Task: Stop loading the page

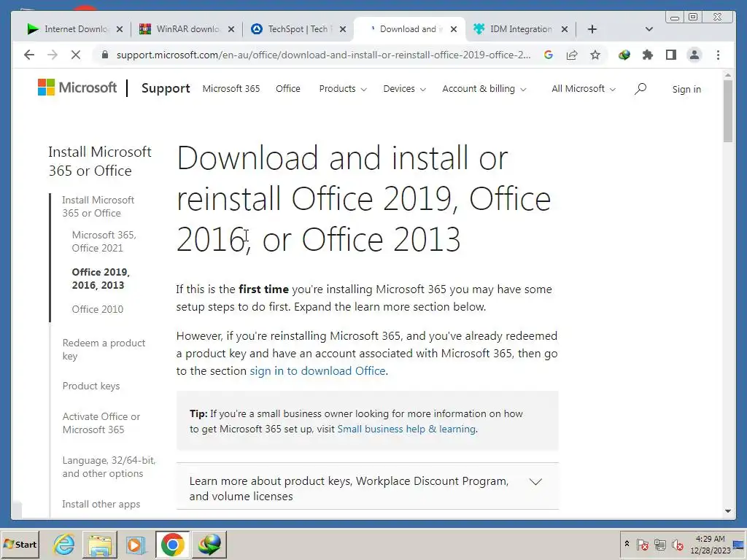Action: [75, 55]
